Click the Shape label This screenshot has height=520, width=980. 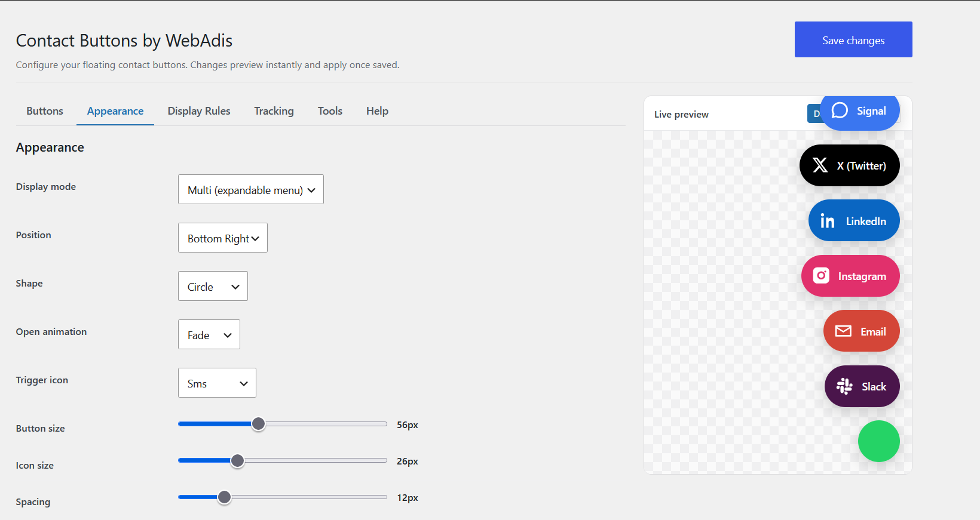[29, 283]
